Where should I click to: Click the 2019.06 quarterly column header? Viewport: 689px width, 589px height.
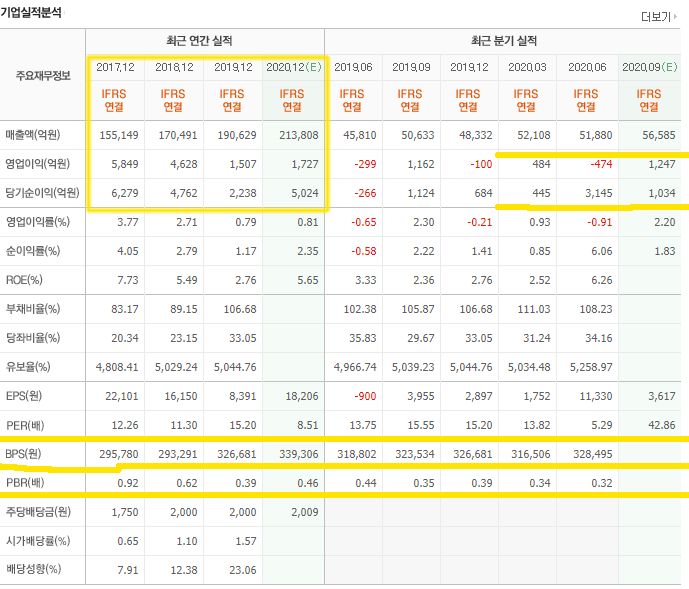coord(353,67)
